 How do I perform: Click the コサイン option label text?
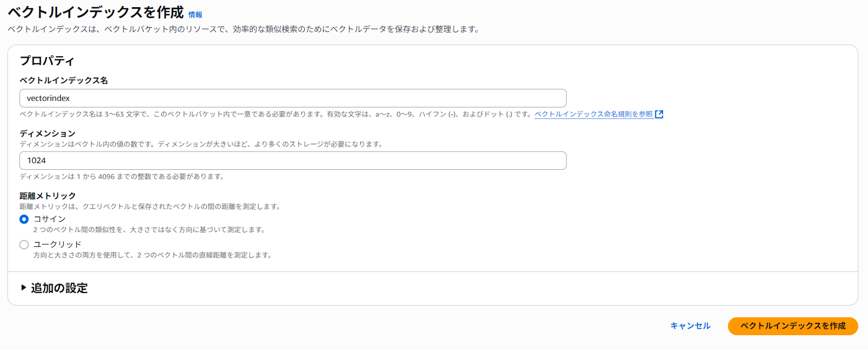pyautogui.click(x=49, y=219)
